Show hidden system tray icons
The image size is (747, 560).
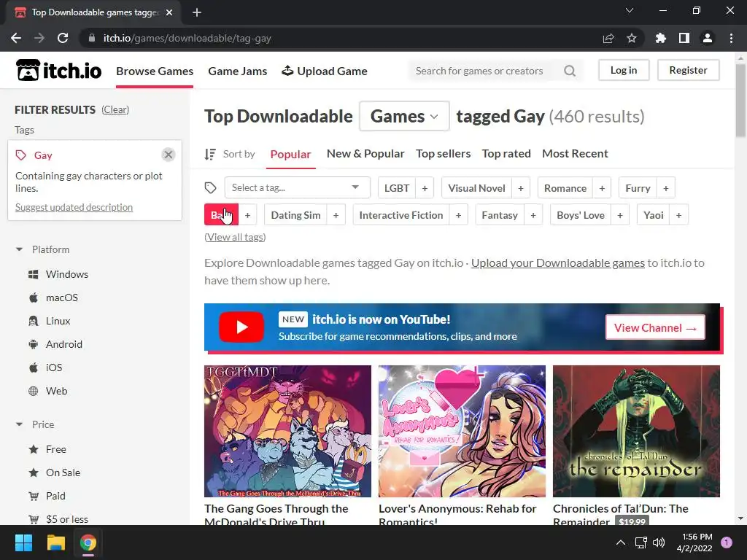621,542
